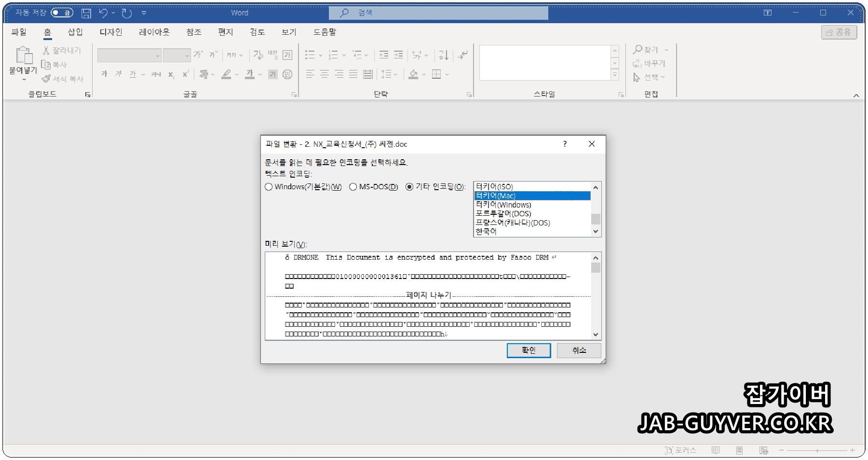This screenshot has height=460, width=868.
Task: Click the Cut (잘라내기) scissors icon
Action: coord(46,50)
